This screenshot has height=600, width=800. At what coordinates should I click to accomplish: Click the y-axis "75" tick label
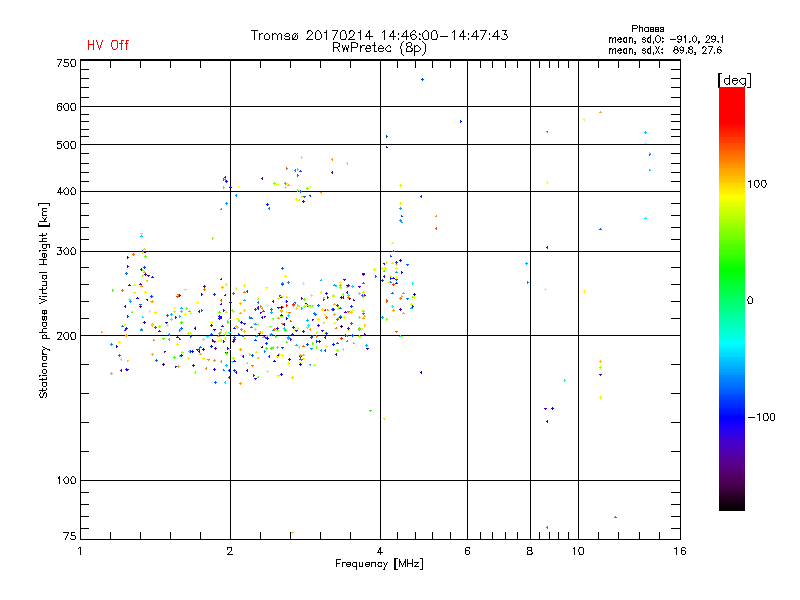pyautogui.click(x=70, y=536)
